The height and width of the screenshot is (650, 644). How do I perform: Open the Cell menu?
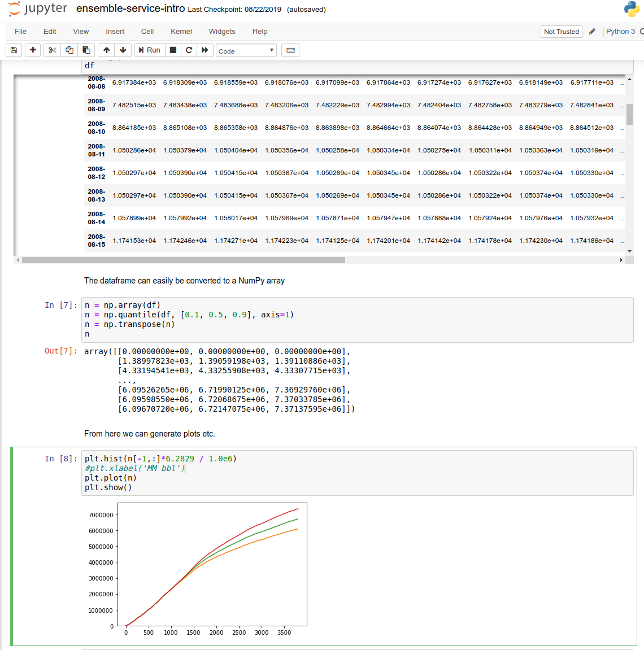point(147,32)
